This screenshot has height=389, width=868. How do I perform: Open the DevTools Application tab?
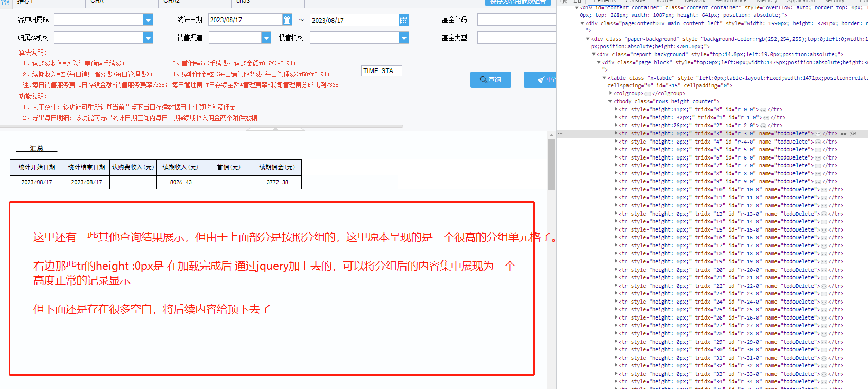(x=801, y=2)
